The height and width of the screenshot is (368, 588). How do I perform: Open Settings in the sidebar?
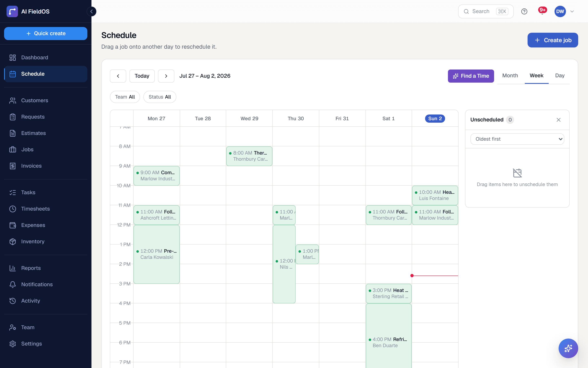pyautogui.click(x=46, y=344)
